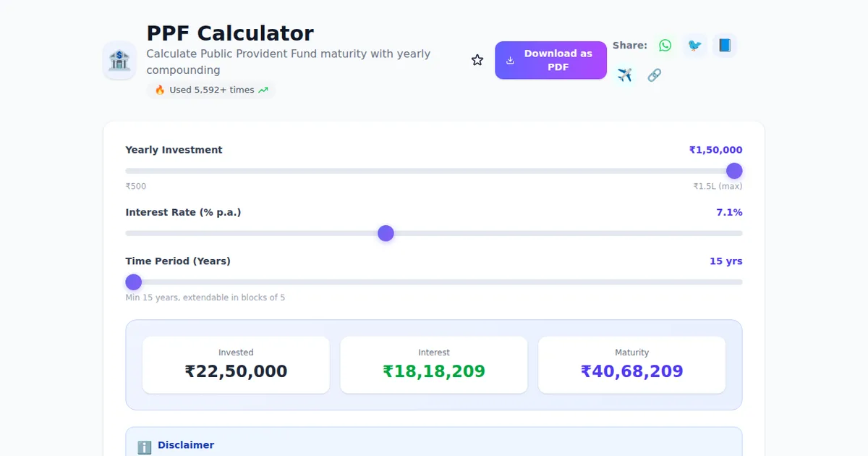Share the calculator via Telegram
The width and height of the screenshot is (868, 456).
coord(624,75)
